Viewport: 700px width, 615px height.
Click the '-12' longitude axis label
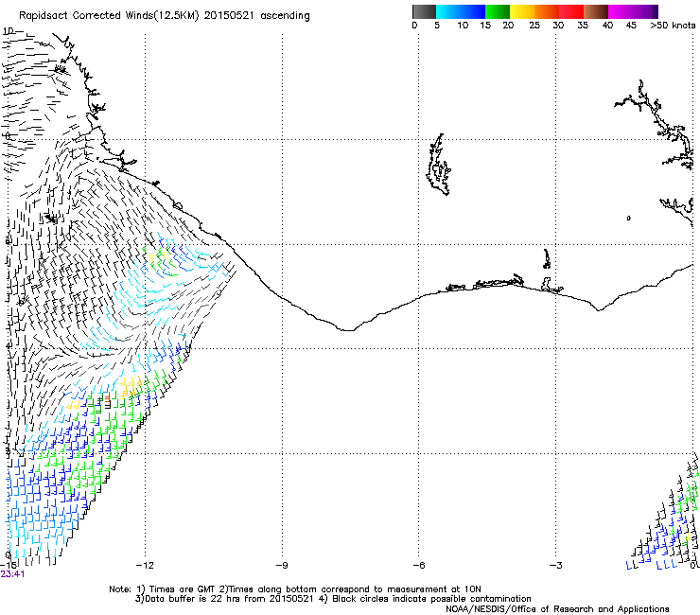[145, 566]
